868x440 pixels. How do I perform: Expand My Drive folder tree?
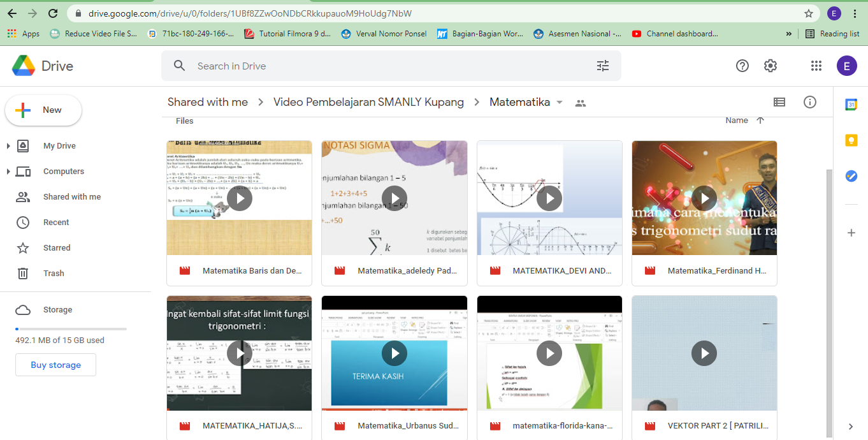point(8,146)
